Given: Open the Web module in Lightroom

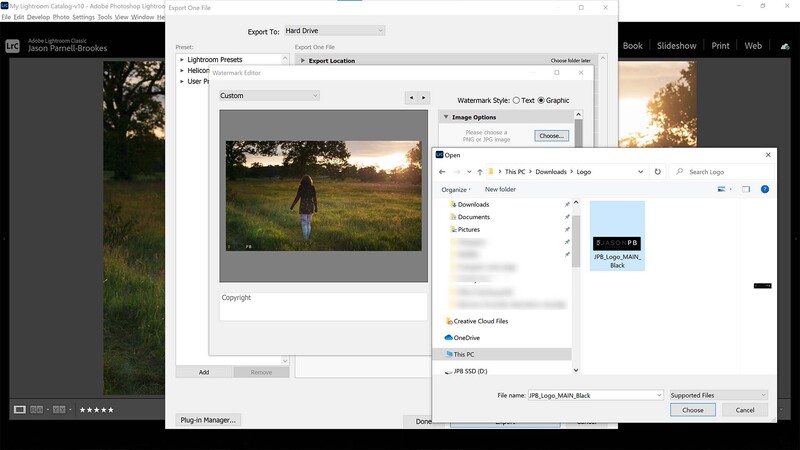Looking at the screenshot, I should coord(753,45).
